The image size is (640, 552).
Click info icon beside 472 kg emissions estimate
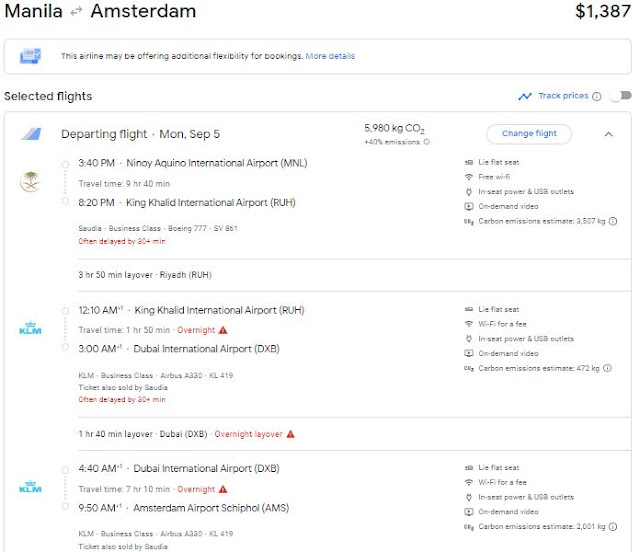tap(608, 369)
